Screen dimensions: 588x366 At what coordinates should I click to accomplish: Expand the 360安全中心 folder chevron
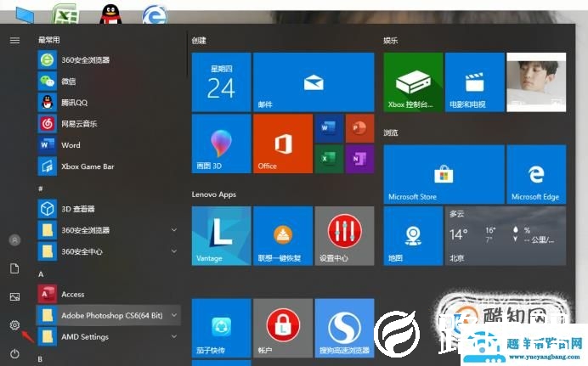[174, 251]
